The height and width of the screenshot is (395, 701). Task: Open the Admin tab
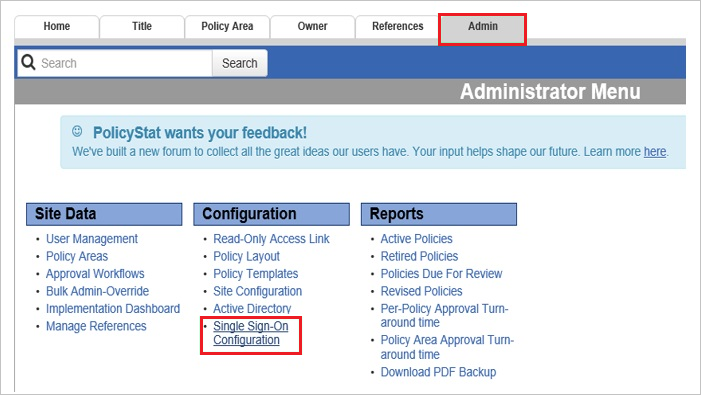[x=483, y=28]
